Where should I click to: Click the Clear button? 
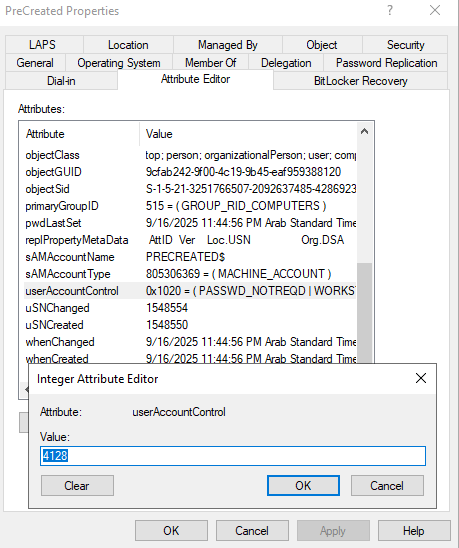(77, 485)
